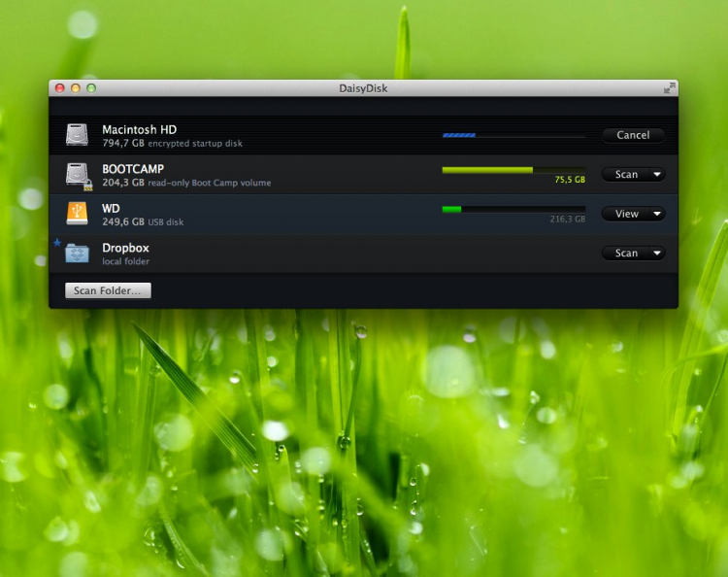The width and height of the screenshot is (728, 577).
Task: Scan the BOOTCAMP volume
Action: (626, 174)
